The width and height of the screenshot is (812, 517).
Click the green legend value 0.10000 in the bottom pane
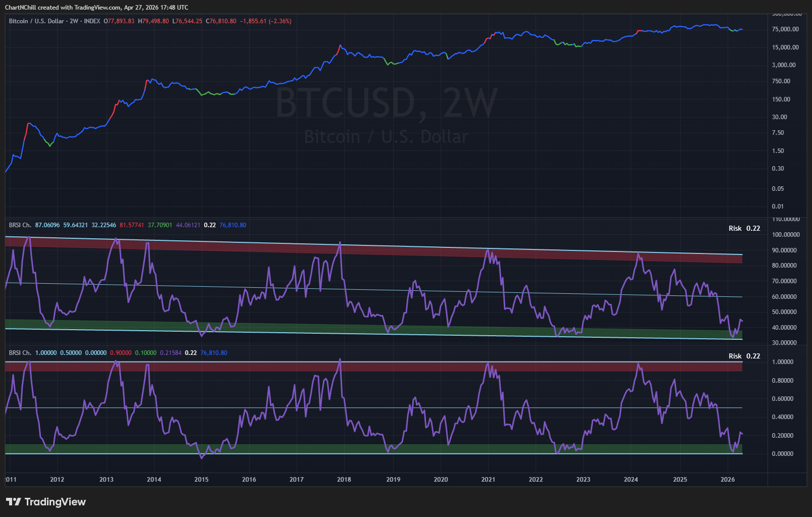tap(146, 353)
